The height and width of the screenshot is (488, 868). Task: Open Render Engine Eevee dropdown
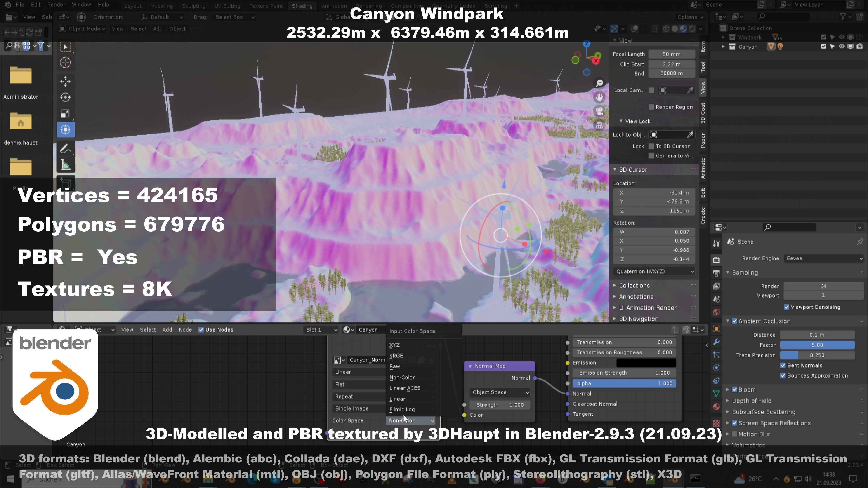(823, 258)
